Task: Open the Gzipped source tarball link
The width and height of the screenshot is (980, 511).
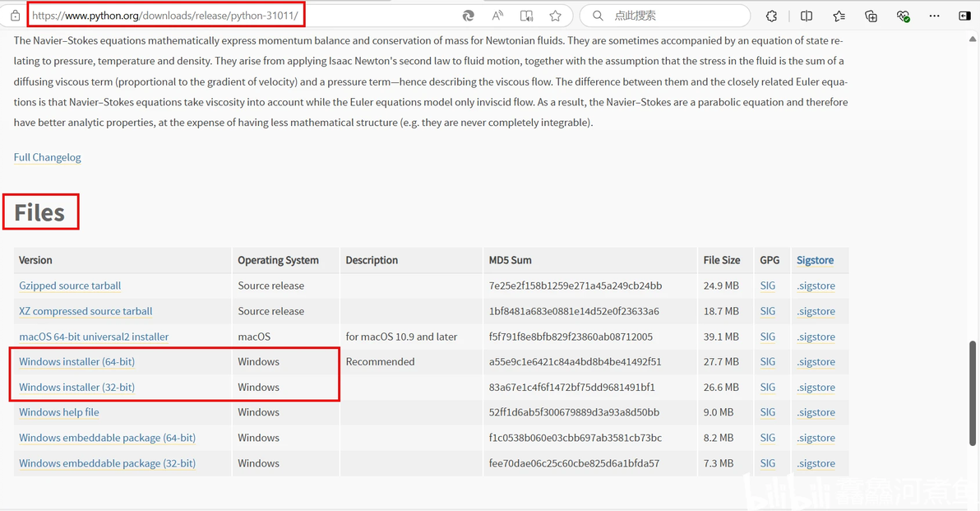Action: (x=70, y=286)
